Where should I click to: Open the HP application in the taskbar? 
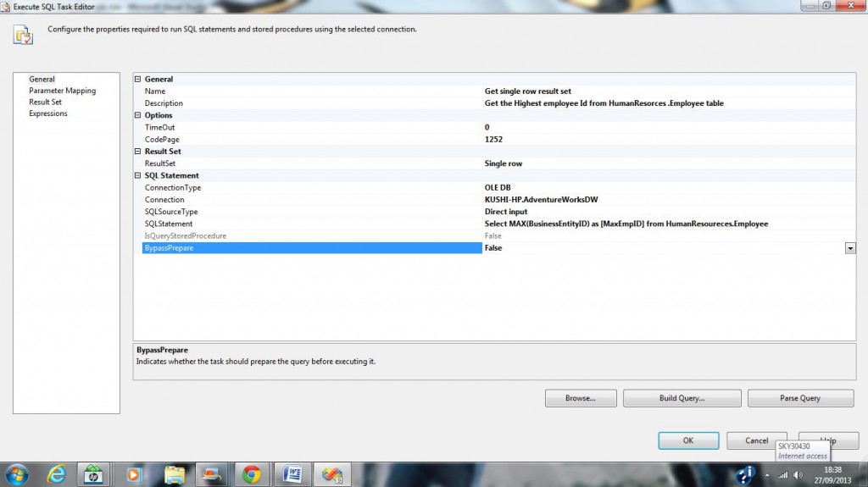click(94, 474)
